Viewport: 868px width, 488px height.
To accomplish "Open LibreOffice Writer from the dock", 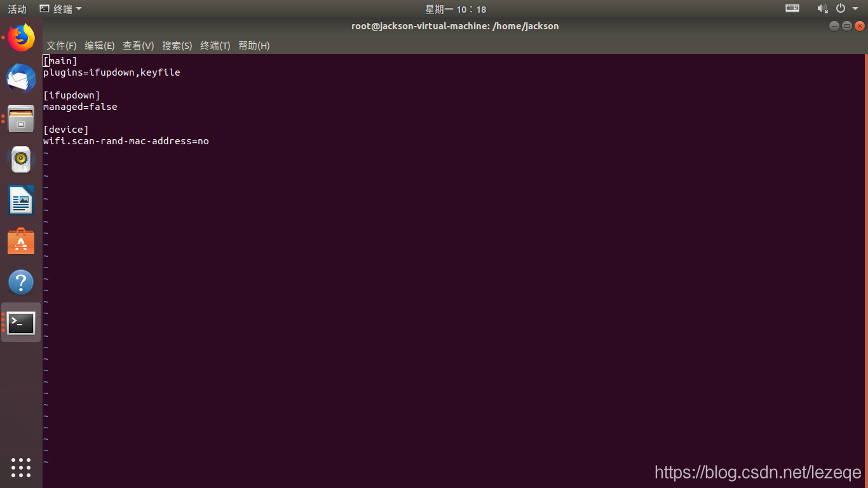I will click(21, 200).
